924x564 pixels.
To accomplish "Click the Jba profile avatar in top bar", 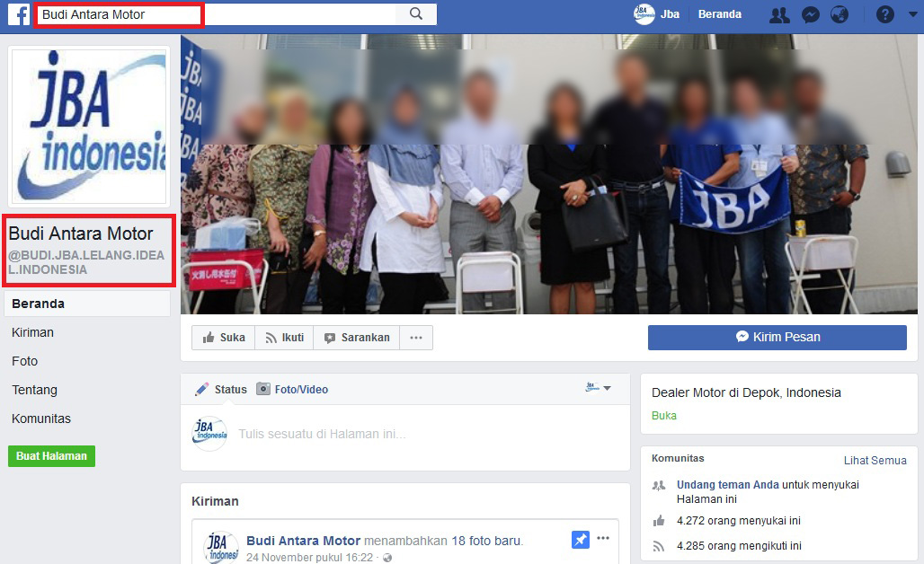I will 644,14.
